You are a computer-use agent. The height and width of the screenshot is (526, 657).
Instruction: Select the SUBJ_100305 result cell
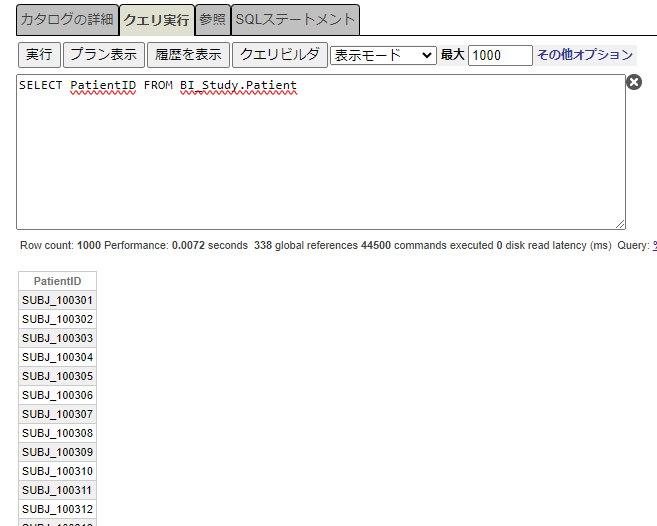(x=57, y=376)
